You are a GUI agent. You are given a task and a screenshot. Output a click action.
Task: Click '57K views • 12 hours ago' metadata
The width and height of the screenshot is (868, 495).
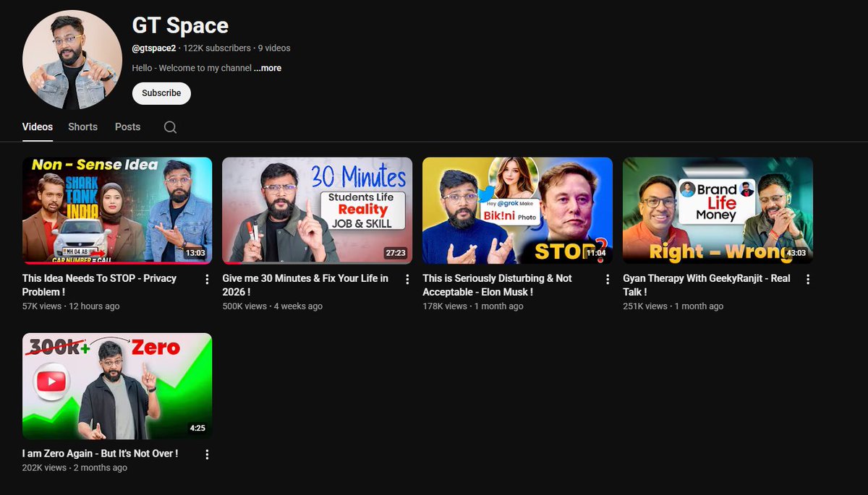pyautogui.click(x=71, y=306)
